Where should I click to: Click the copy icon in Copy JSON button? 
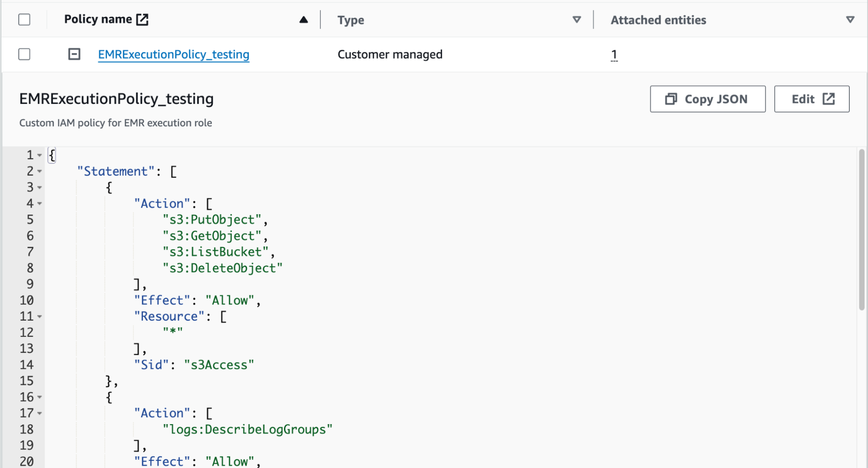pos(671,99)
